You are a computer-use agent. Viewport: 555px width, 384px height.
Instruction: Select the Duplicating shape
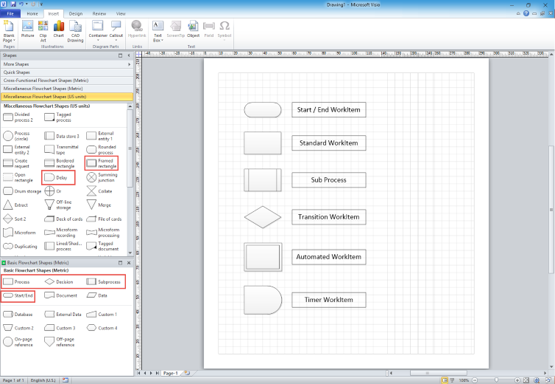coord(20,246)
